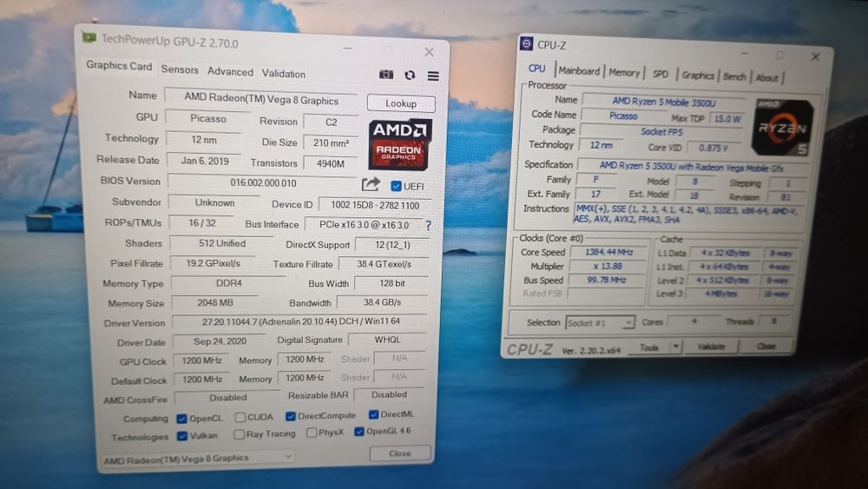The width and height of the screenshot is (868, 489).
Task: Click the Core Speed value 1384.44 MHz
Action: (608, 253)
